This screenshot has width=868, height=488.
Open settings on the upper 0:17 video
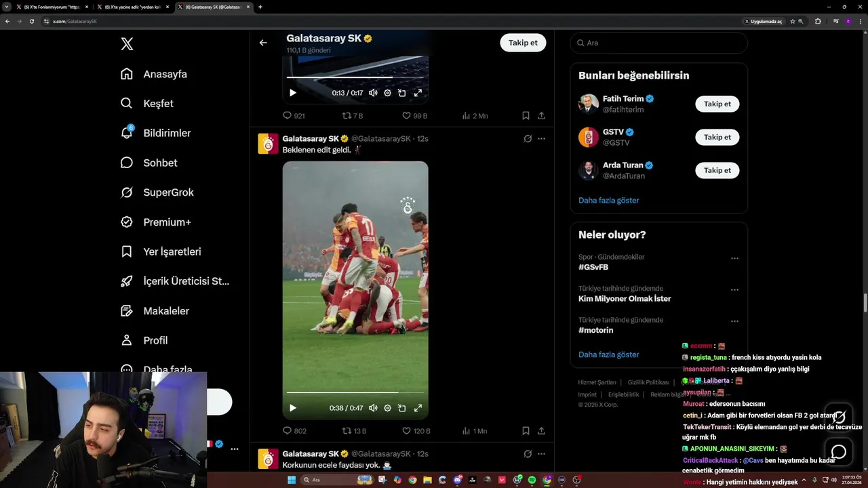tap(387, 93)
